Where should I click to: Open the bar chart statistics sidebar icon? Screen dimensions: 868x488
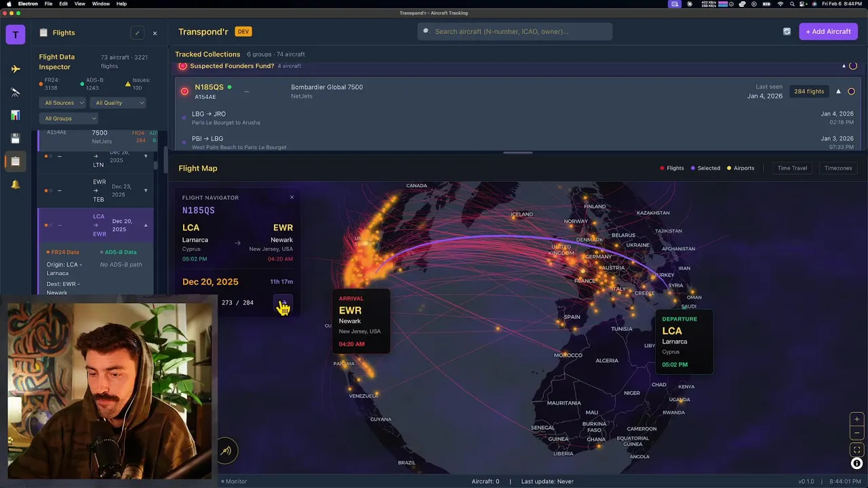(16, 115)
